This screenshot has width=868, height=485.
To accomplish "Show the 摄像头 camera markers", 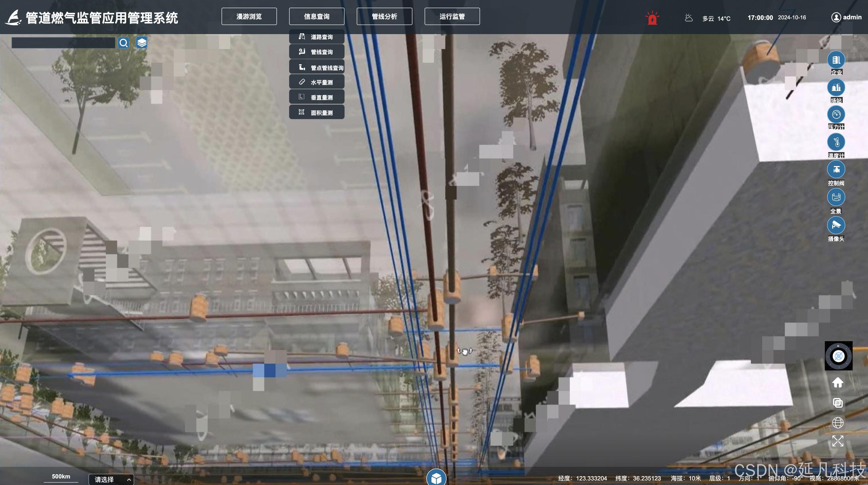I will pos(836,225).
